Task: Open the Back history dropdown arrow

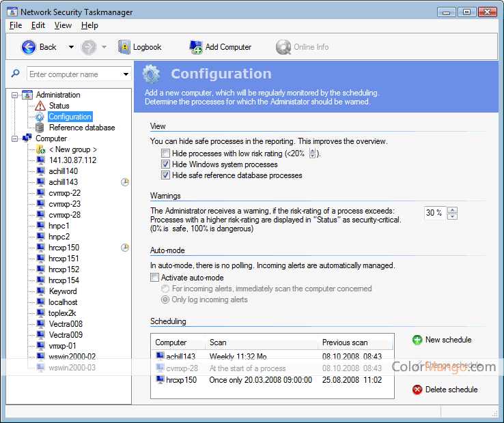Action: click(x=71, y=47)
